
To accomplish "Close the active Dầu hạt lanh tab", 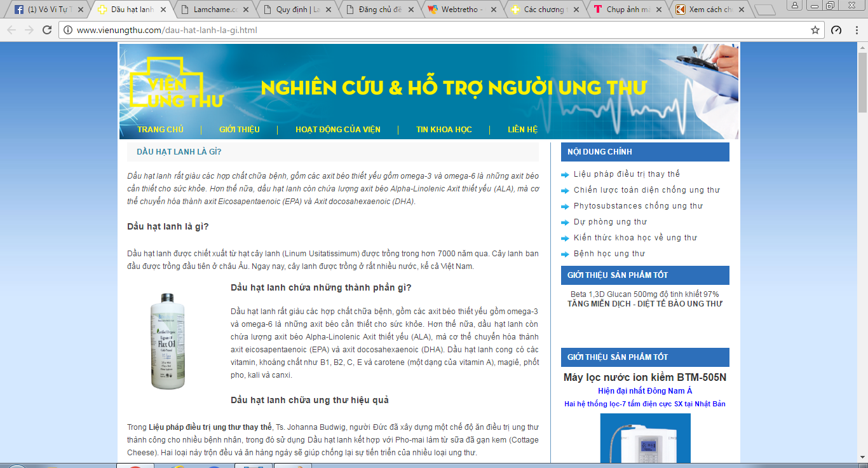I will click(x=163, y=10).
